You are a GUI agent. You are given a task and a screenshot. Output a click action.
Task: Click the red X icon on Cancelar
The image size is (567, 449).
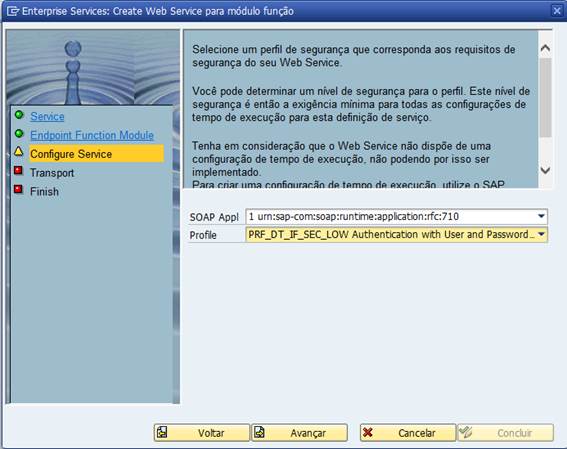[368, 432]
